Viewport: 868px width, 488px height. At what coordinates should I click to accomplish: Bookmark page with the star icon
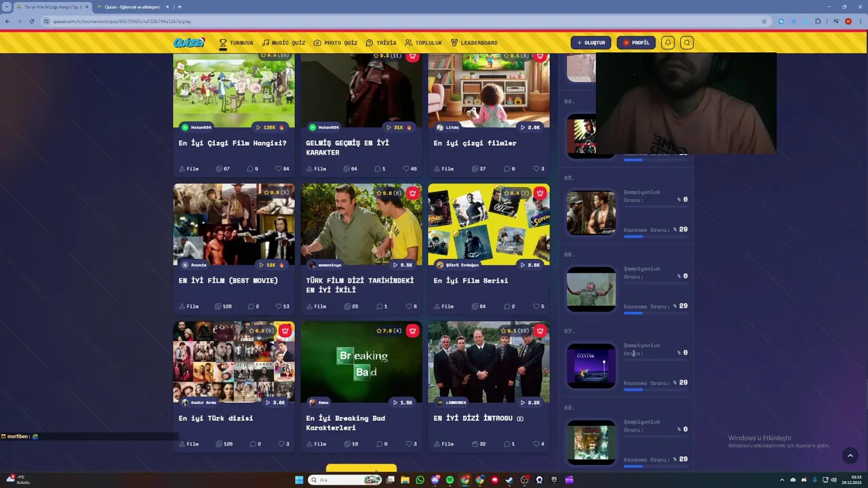click(x=764, y=21)
